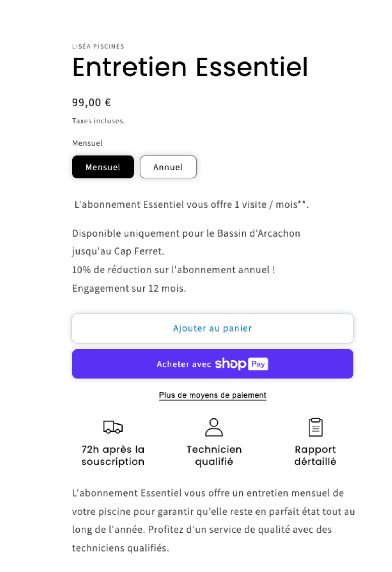Click the 1 visite / mois sentence
This screenshot has height=572, width=392.
coord(192,205)
